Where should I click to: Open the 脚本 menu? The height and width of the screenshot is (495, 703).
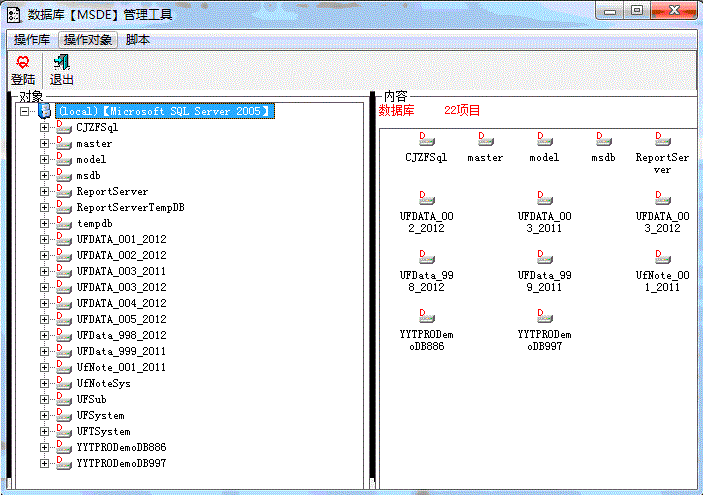click(138, 40)
